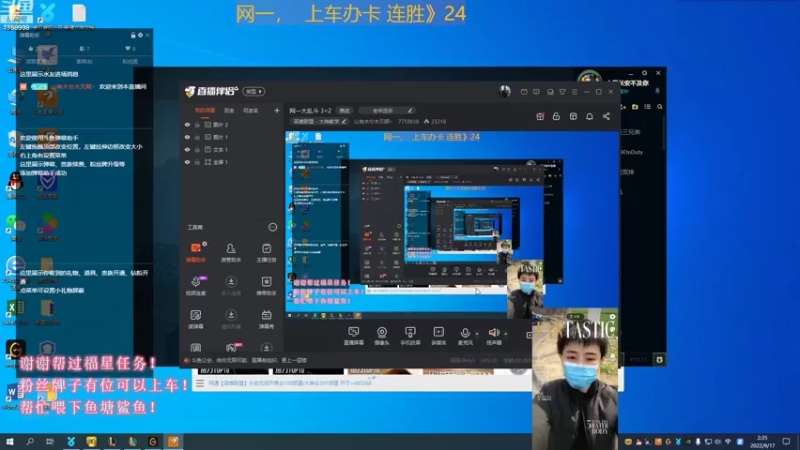Click the 多人连麦 download icon
800x450 pixels.
231,282
